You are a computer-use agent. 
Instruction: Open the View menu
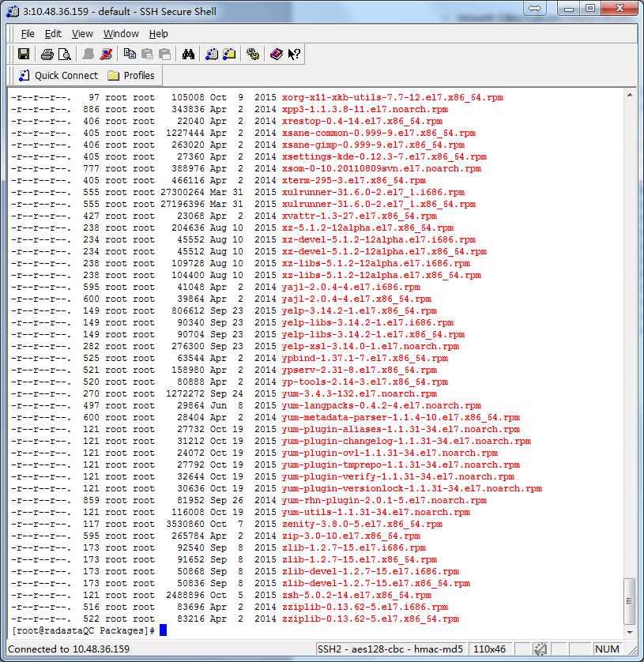point(82,34)
